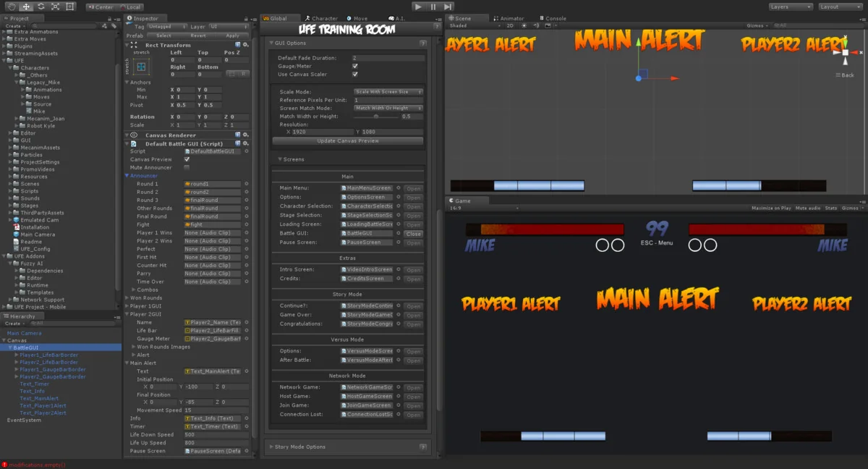
Task: Select the Hand pan tool in the toolbar
Action: click(x=11, y=7)
